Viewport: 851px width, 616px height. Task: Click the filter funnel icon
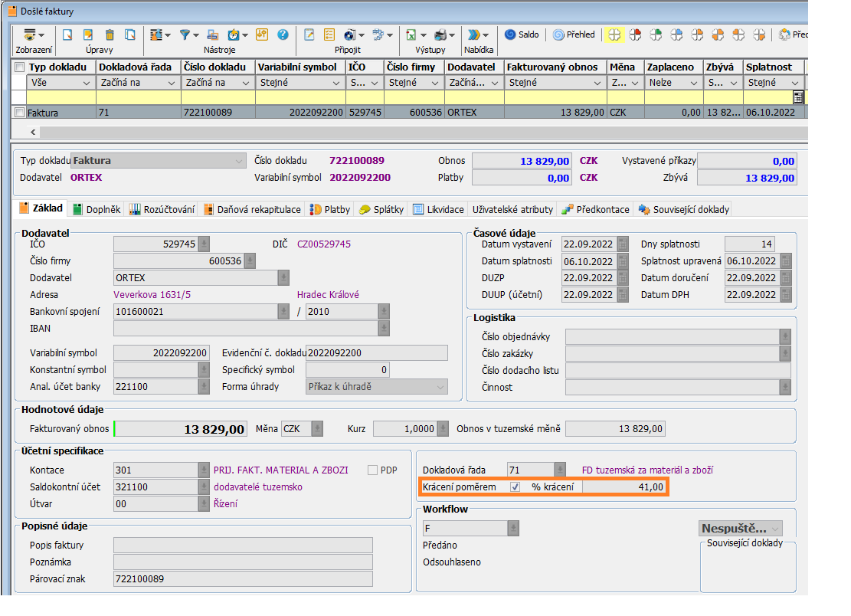coord(185,35)
